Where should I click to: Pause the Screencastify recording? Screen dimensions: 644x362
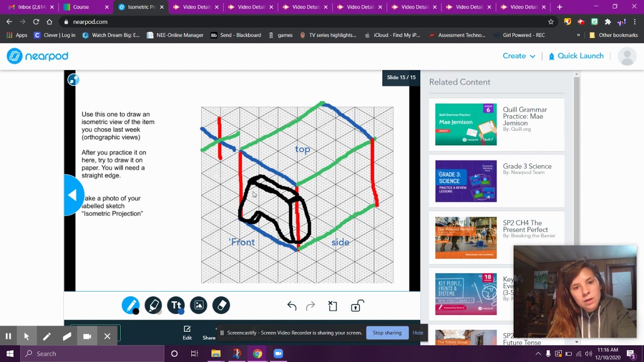pos(9,336)
